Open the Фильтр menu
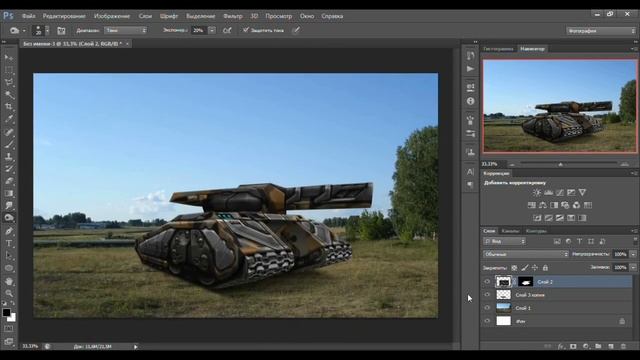This screenshot has height=360, width=640. click(233, 16)
